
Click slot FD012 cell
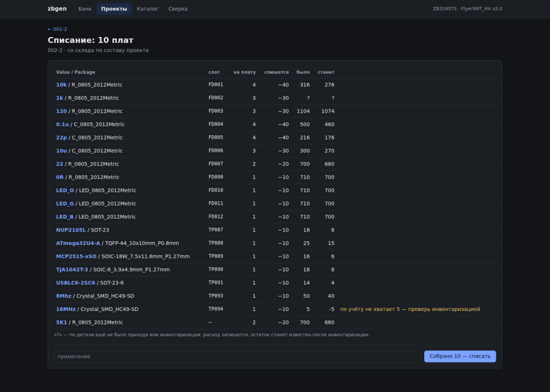216,217
